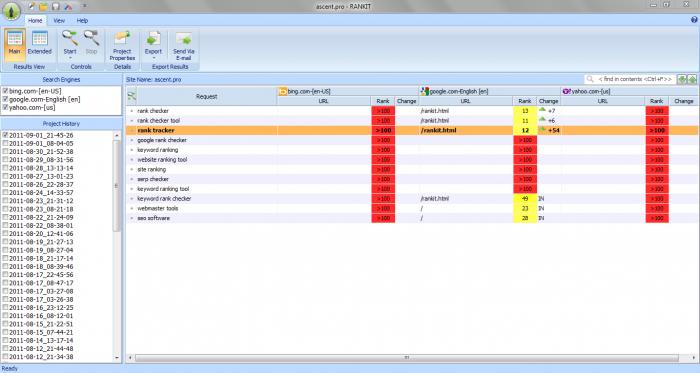The width and height of the screenshot is (700, 373).
Task: Switch to the View ribbon tab
Action: click(x=59, y=21)
